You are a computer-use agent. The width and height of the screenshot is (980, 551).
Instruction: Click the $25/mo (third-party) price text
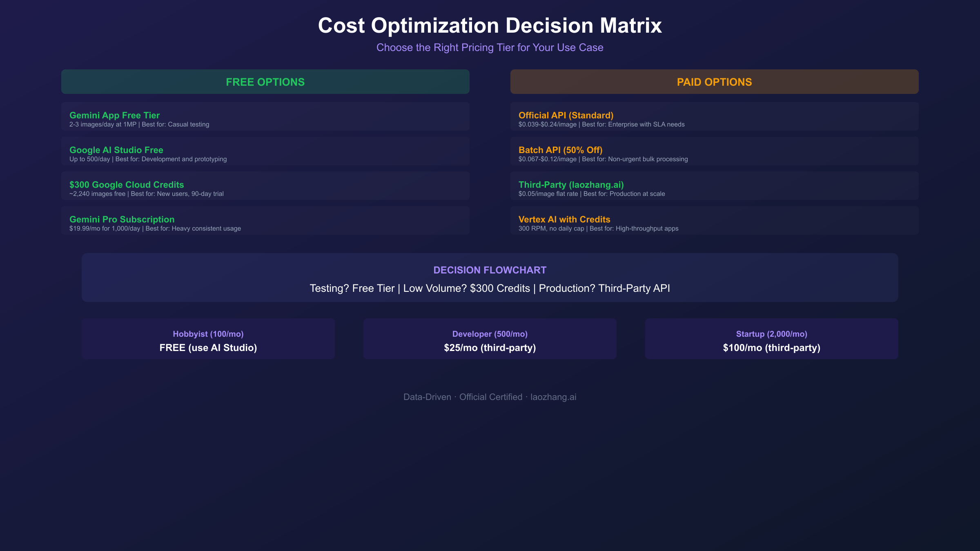click(x=490, y=348)
